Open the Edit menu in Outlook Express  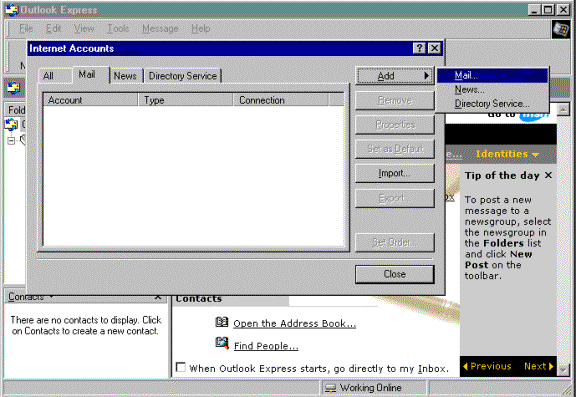(54, 29)
